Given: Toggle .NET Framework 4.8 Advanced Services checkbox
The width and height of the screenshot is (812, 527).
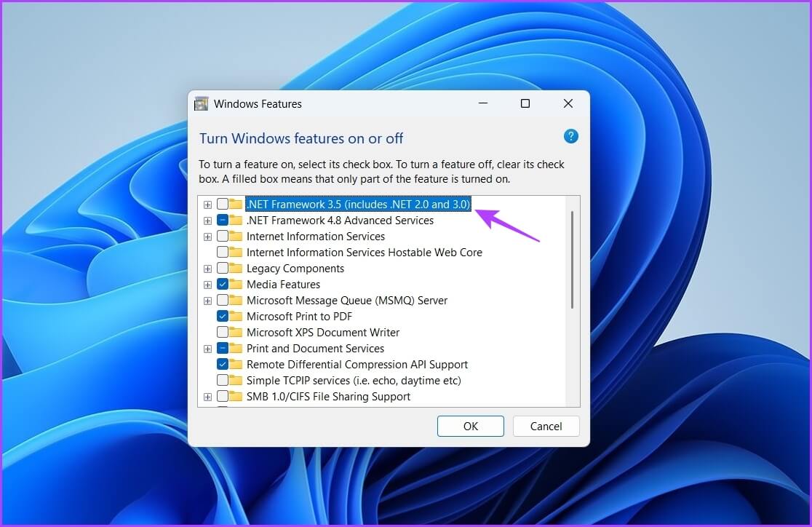Looking at the screenshot, I should (x=223, y=221).
